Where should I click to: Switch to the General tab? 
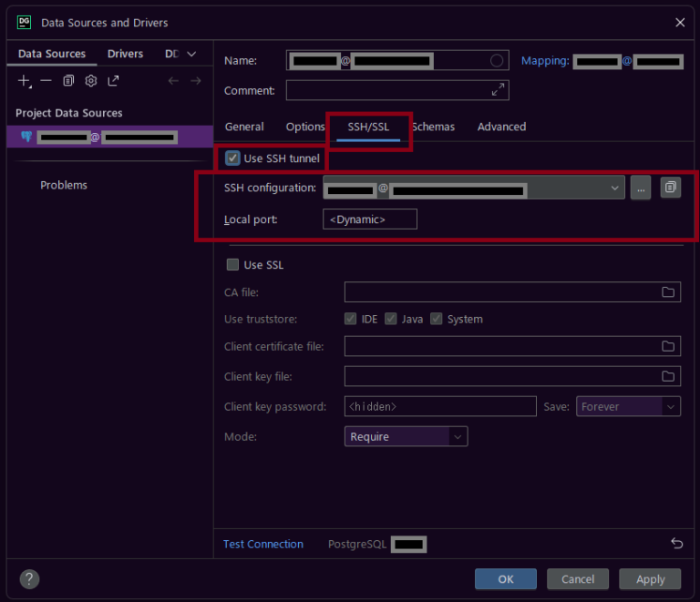[244, 127]
